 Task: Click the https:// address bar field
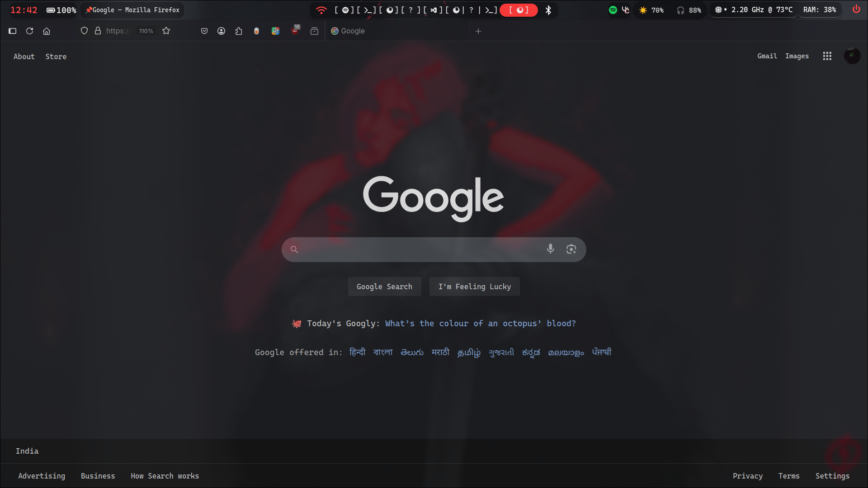point(118,31)
